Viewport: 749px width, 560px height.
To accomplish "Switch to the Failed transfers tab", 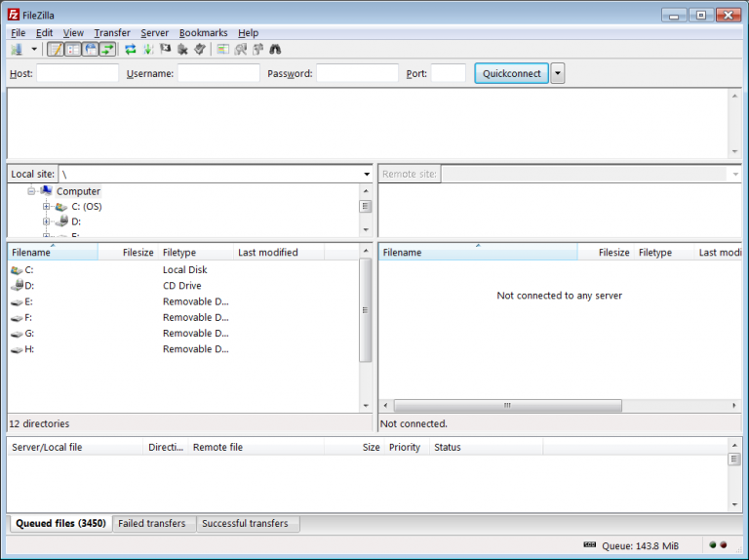I will pos(152,523).
